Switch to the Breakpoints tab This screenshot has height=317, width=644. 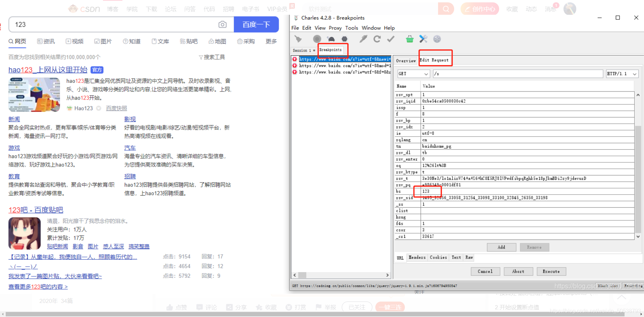(x=330, y=50)
